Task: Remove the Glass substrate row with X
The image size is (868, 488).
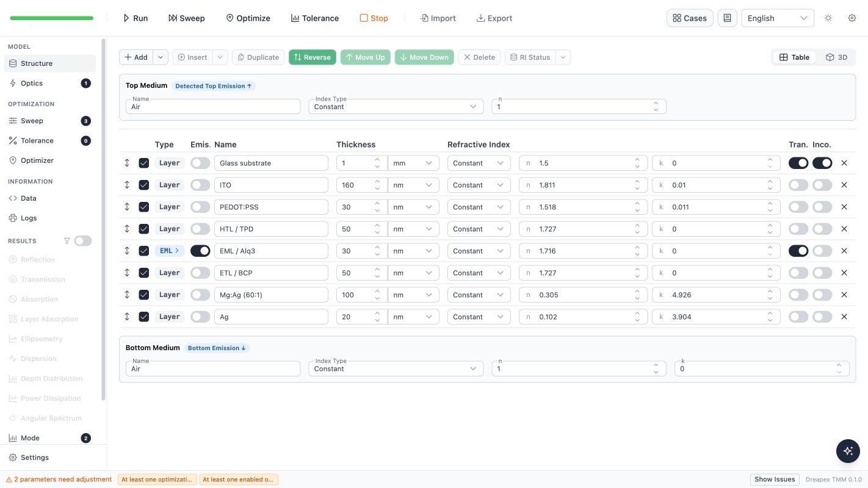Action: click(844, 163)
